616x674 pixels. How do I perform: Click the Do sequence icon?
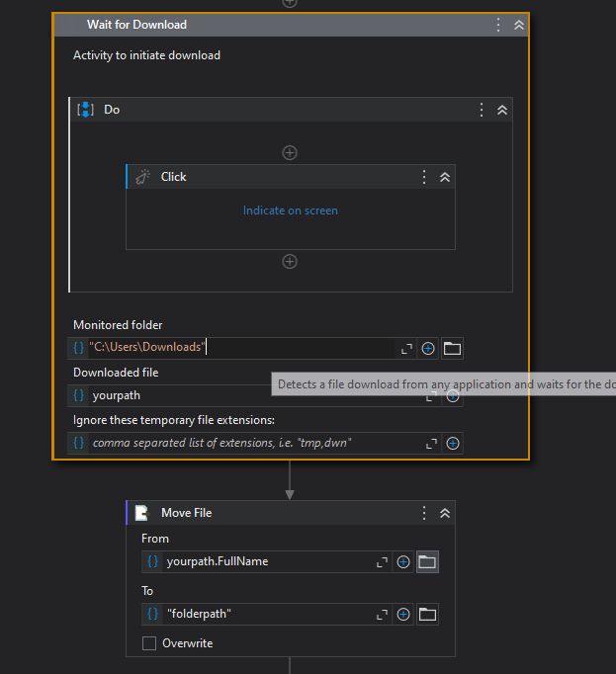coord(85,110)
